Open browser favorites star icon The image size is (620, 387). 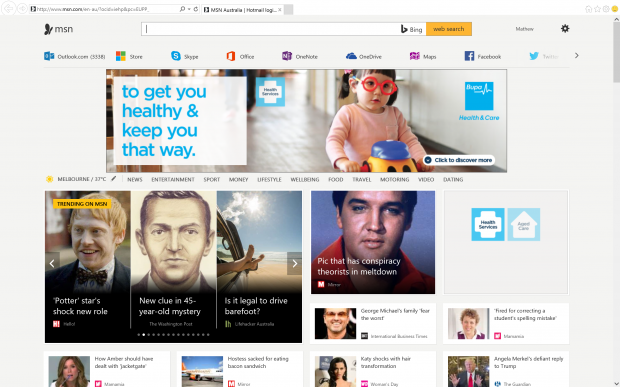click(x=597, y=9)
